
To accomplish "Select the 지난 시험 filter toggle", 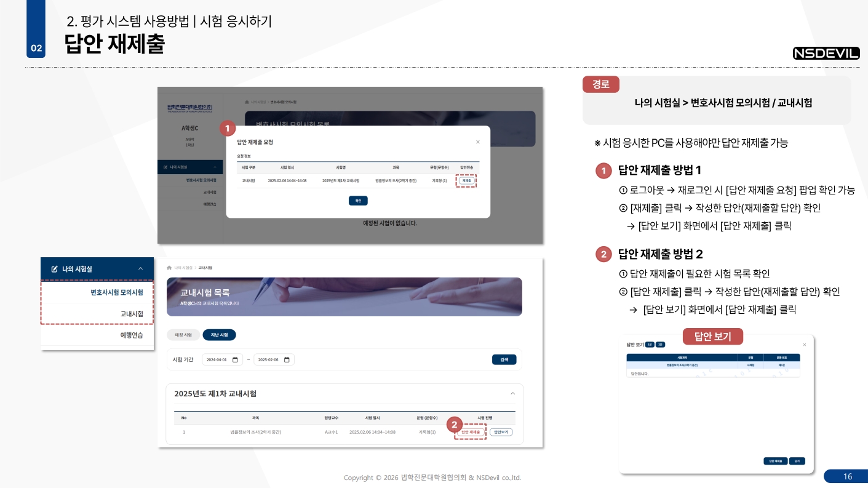I will 219,335.
